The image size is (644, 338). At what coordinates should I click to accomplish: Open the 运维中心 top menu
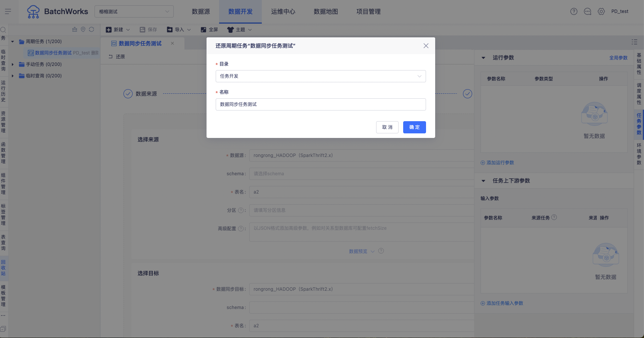pyautogui.click(x=283, y=11)
